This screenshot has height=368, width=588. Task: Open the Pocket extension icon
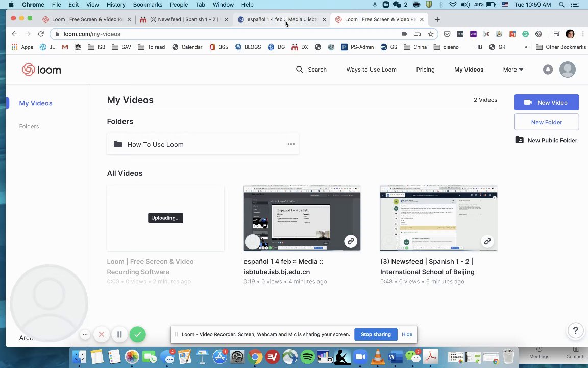447,34
